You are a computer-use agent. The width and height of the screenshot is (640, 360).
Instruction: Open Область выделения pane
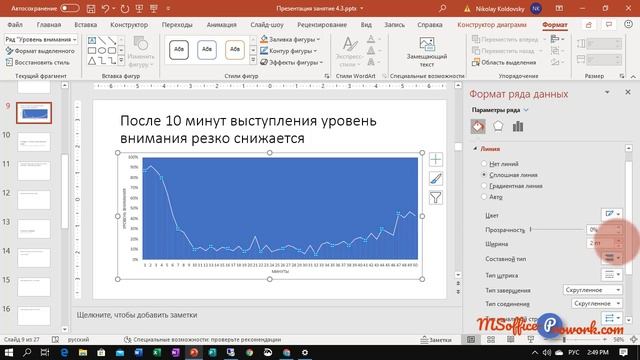[x=504, y=62]
